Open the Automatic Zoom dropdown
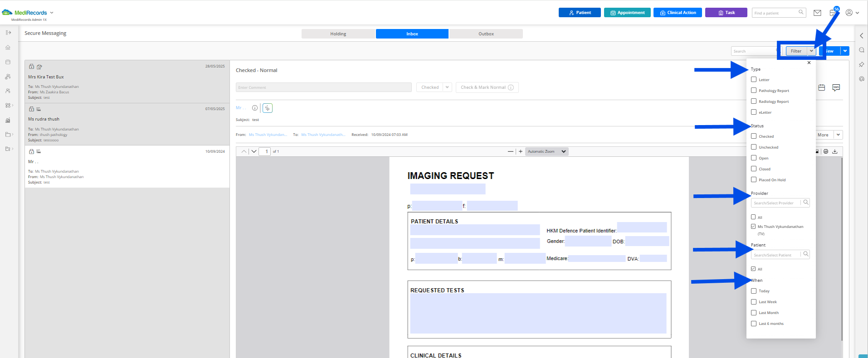868x358 pixels. [x=547, y=151]
